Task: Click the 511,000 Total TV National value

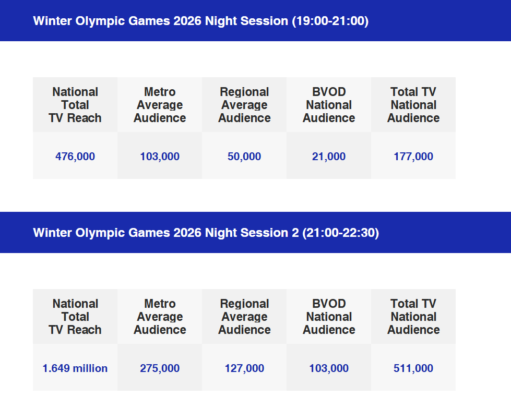Action: click(413, 368)
